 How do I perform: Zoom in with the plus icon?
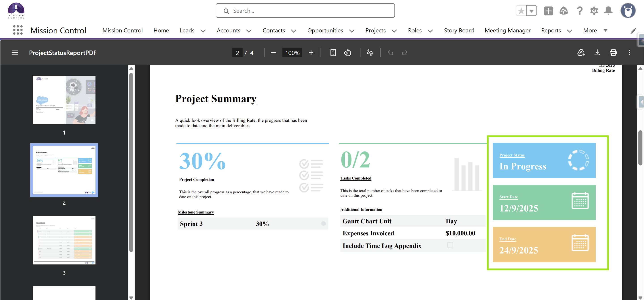(x=311, y=53)
